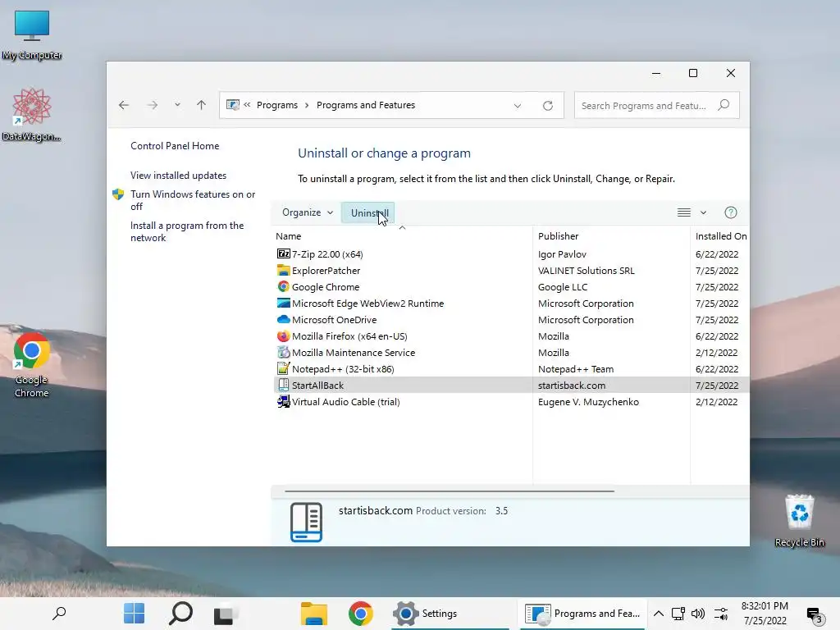Click the Notepad++ Team publisher cell
This screenshot has height=630, width=840.
[x=576, y=369]
